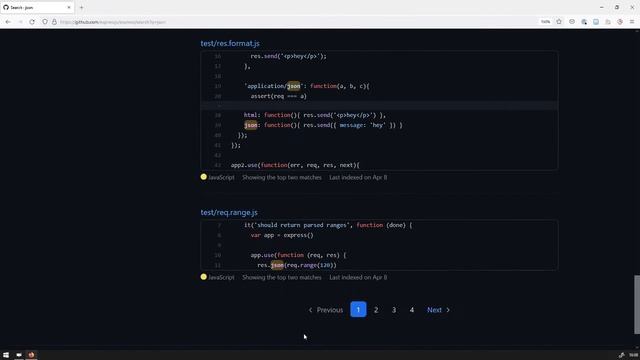
Task: Go to results page 3
Action: pos(394,310)
